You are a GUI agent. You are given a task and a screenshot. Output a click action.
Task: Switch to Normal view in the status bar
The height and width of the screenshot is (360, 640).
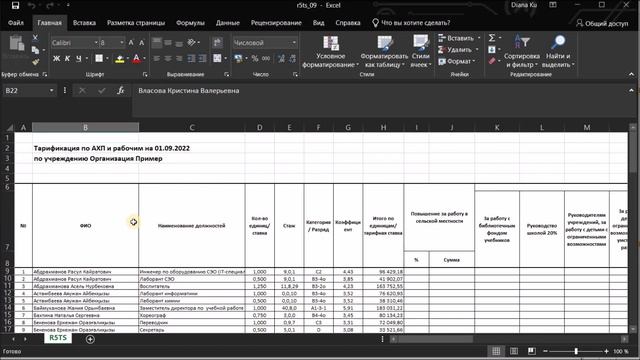[496, 351]
